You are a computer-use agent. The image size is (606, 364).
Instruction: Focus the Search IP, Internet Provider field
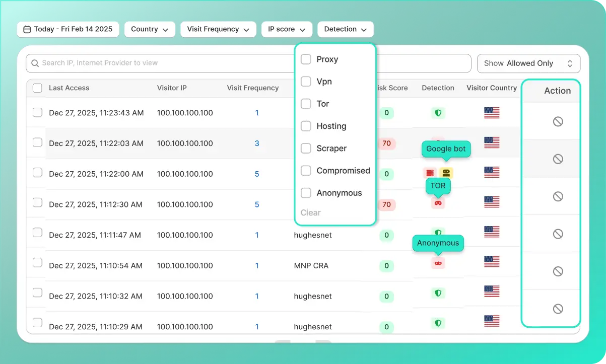161,63
